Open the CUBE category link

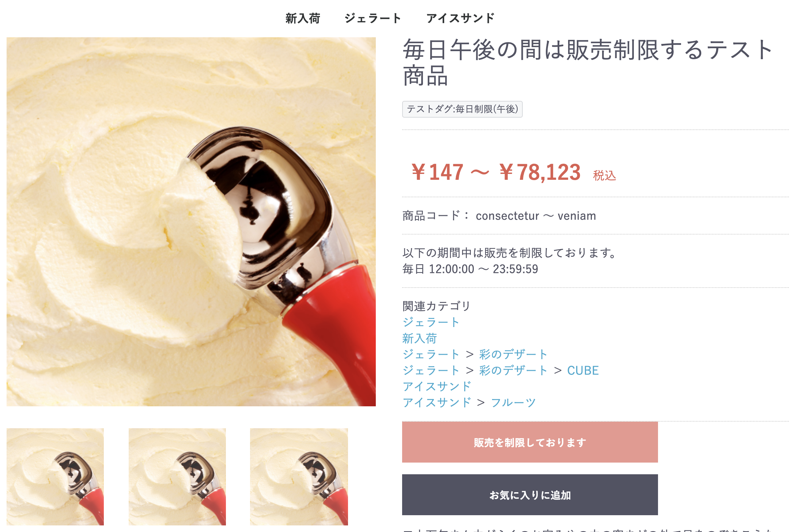pyautogui.click(x=583, y=370)
